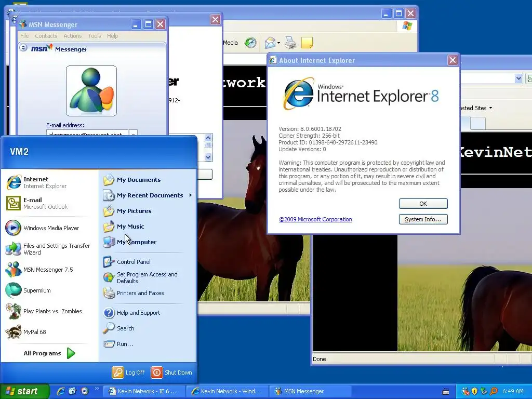Viewport: 532px width, 399px height.
Task: Click the Media button in IE 6 toolbar
Action: [x=230, y=43]
